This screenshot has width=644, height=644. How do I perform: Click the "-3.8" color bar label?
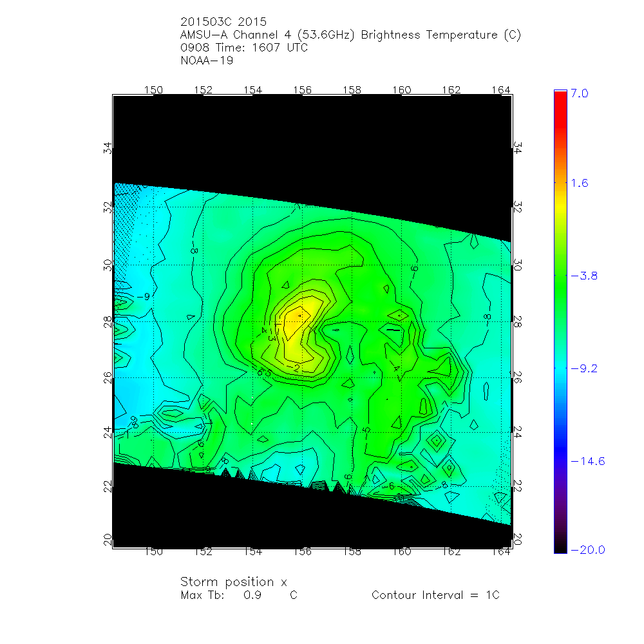tap(584, 276)
